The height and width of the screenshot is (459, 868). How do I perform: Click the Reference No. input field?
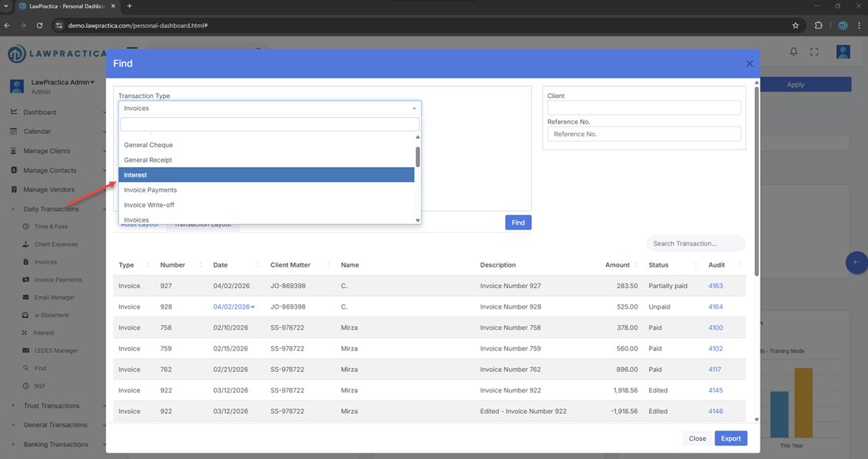643,135
